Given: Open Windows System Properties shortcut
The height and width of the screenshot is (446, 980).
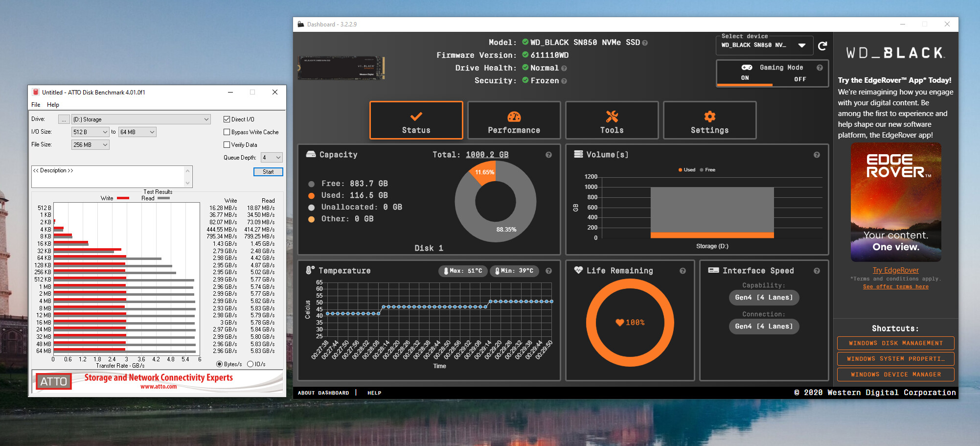Looking at the screenshot, I should pos(895,359).
